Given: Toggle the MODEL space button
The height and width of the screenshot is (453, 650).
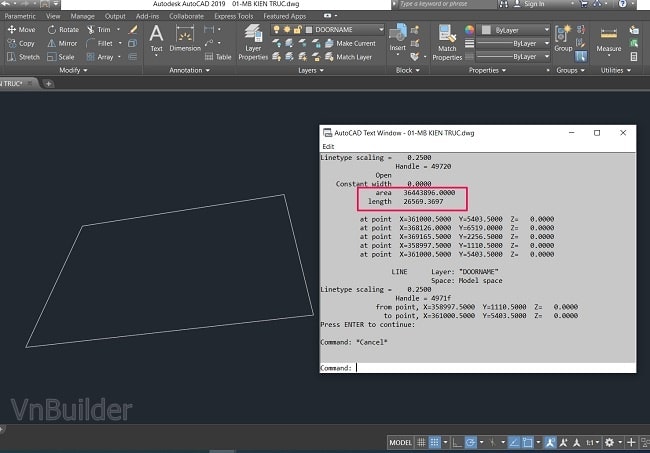Looking at the screenshot, I should (x=400, y=442).
